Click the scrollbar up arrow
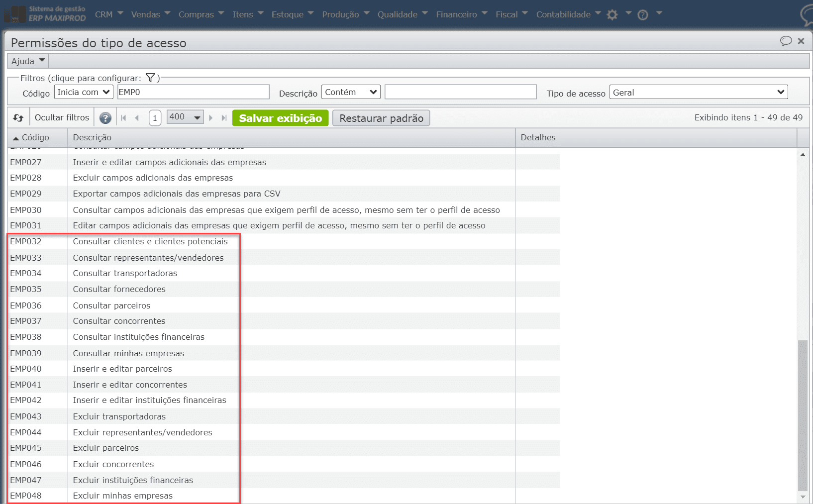813x504 pixels. (x=803, y=155)
